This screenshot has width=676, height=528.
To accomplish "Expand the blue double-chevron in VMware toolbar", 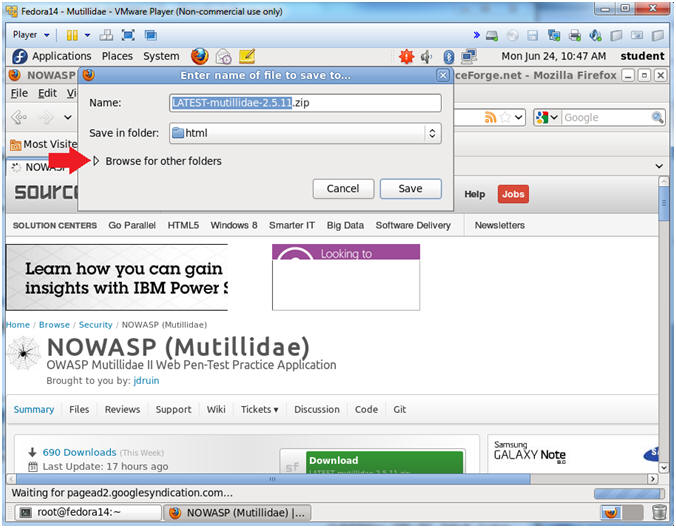I will click(x=476, y=35).
